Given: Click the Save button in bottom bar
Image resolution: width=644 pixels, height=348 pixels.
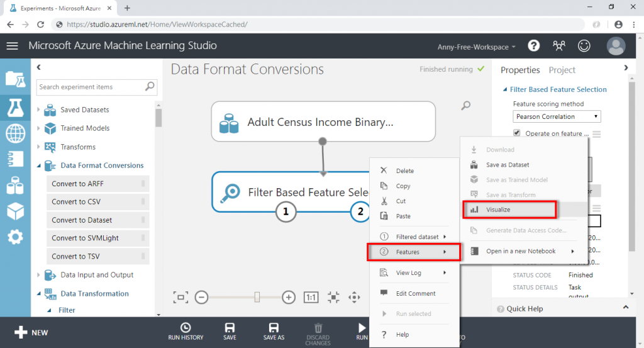Looking at the screenshot, I should (230, 332).
